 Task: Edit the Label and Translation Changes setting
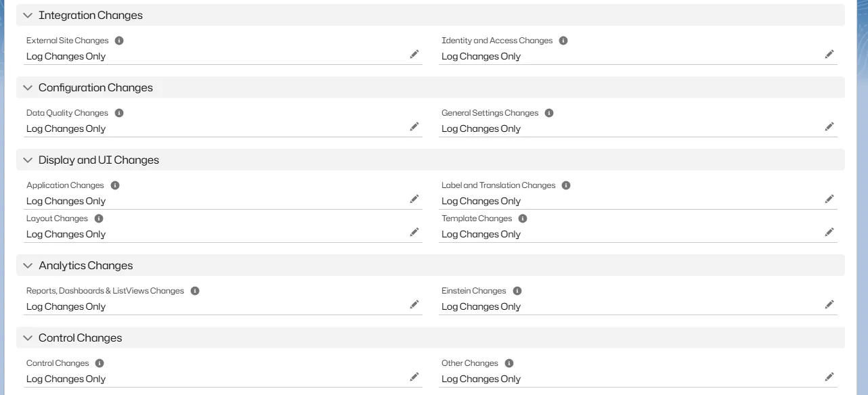[x=829, y=199]
